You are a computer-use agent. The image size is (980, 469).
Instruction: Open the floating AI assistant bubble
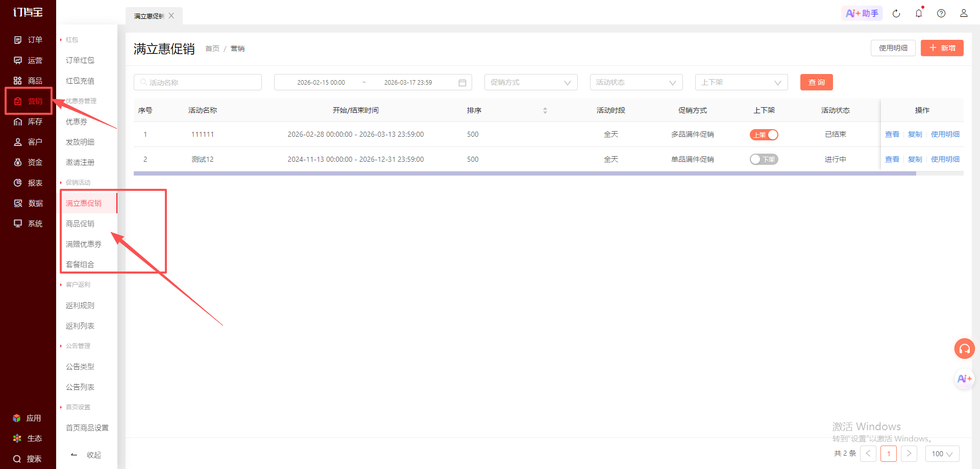point(965,379)
